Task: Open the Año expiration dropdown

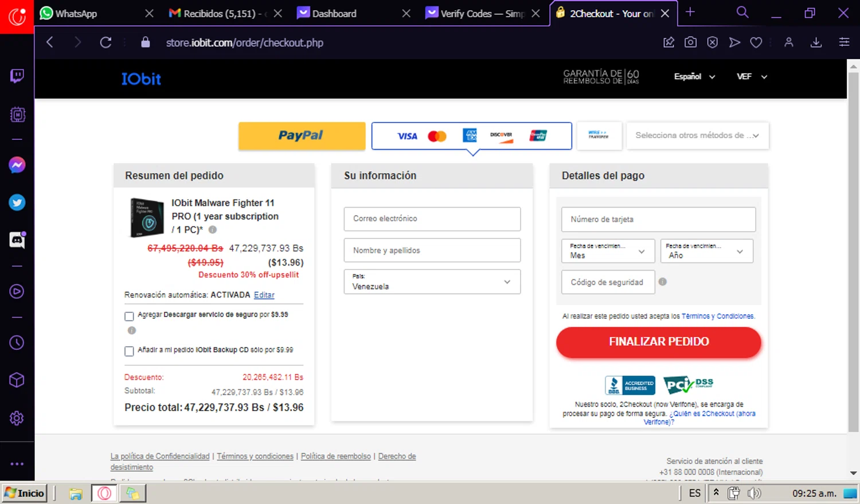Action: [x=707, y=251]
